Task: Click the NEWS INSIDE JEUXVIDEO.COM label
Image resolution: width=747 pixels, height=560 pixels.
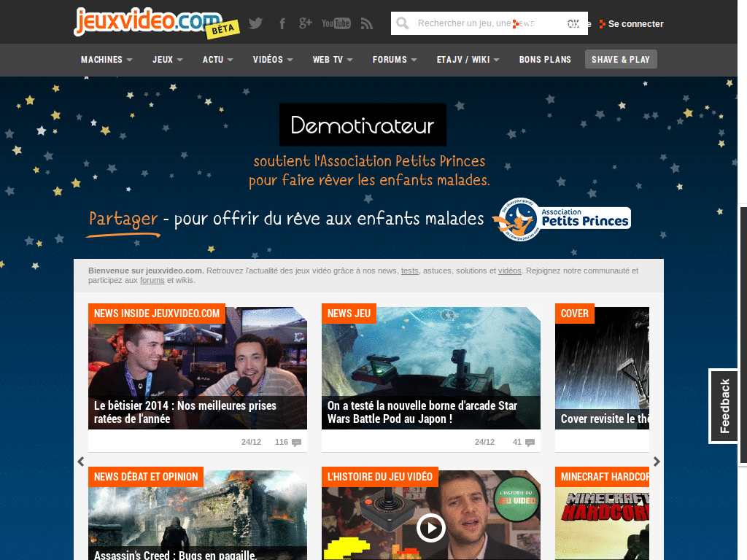Action: [x=157, y=314]
